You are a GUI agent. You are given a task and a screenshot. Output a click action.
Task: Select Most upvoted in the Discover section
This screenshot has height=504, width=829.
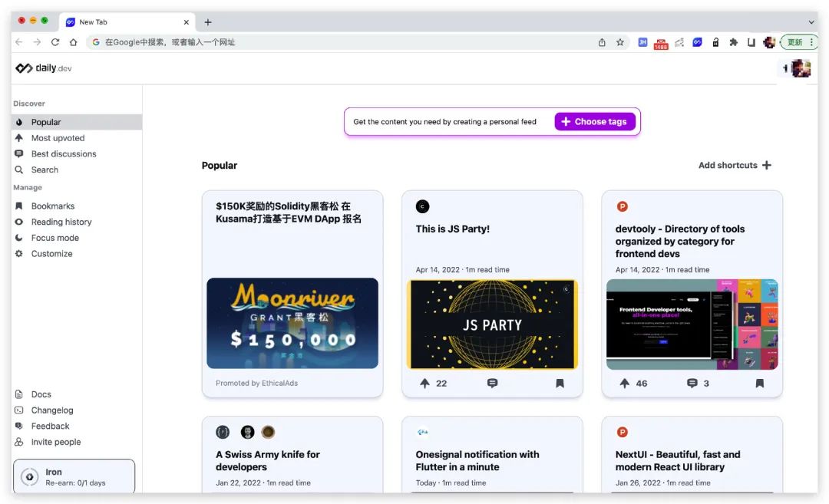(x=58, y=138)
